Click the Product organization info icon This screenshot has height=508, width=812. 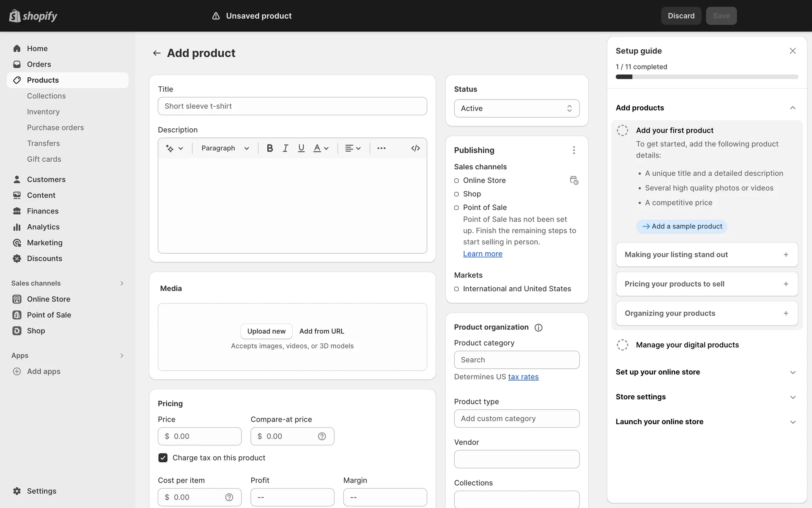point(538,328)
